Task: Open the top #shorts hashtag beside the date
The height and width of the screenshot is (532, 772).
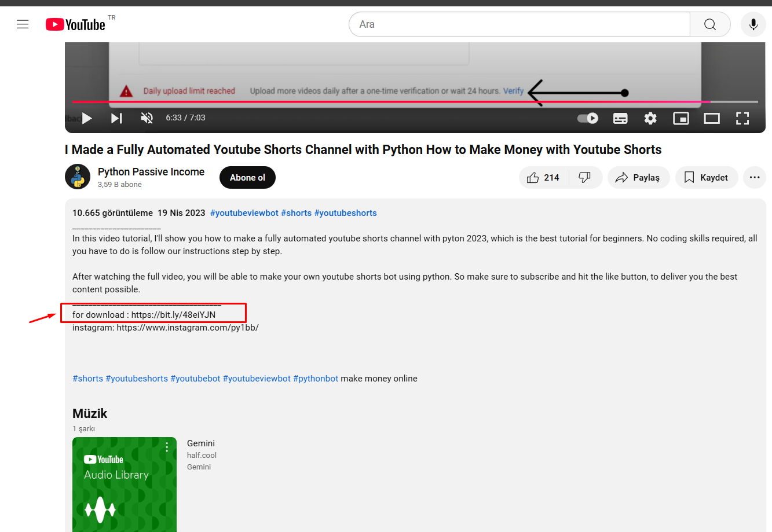Action: coord(297,213)
